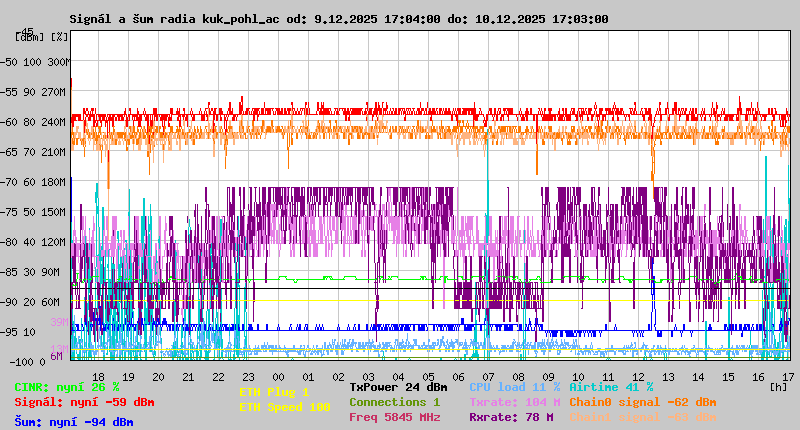Select the Airtime 41 % legend entry
The image size is (800, 430).
pos(611,387)
